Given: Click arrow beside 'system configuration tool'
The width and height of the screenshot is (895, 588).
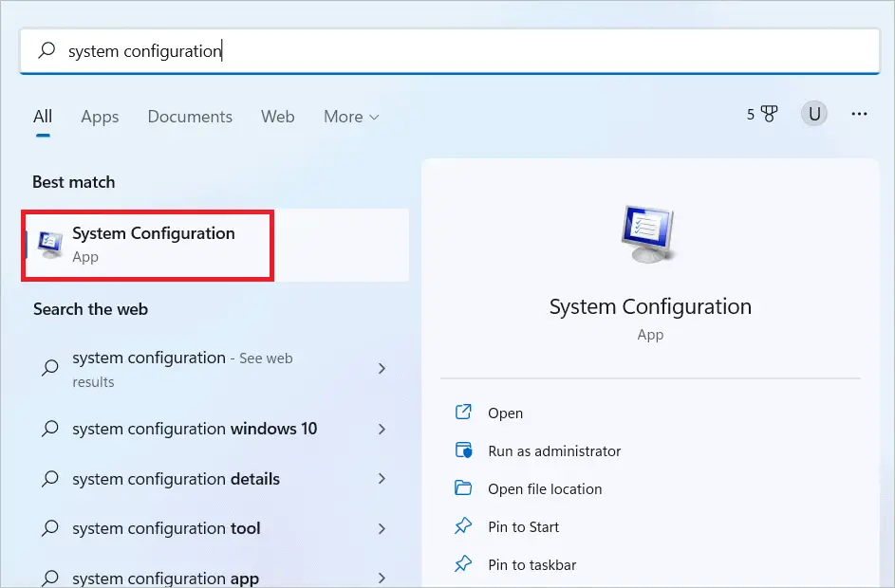Looking at the screenshot, I should pos(382,528).
